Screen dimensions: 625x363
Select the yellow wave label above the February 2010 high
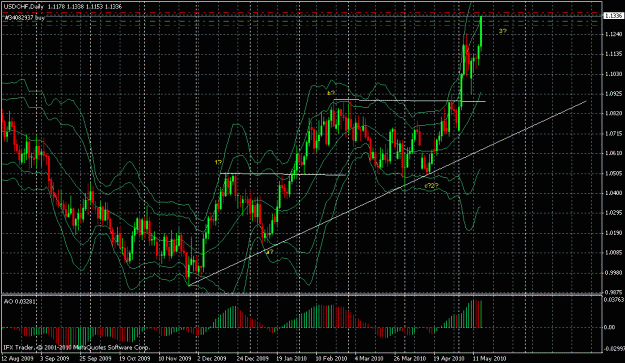point(331,93)
